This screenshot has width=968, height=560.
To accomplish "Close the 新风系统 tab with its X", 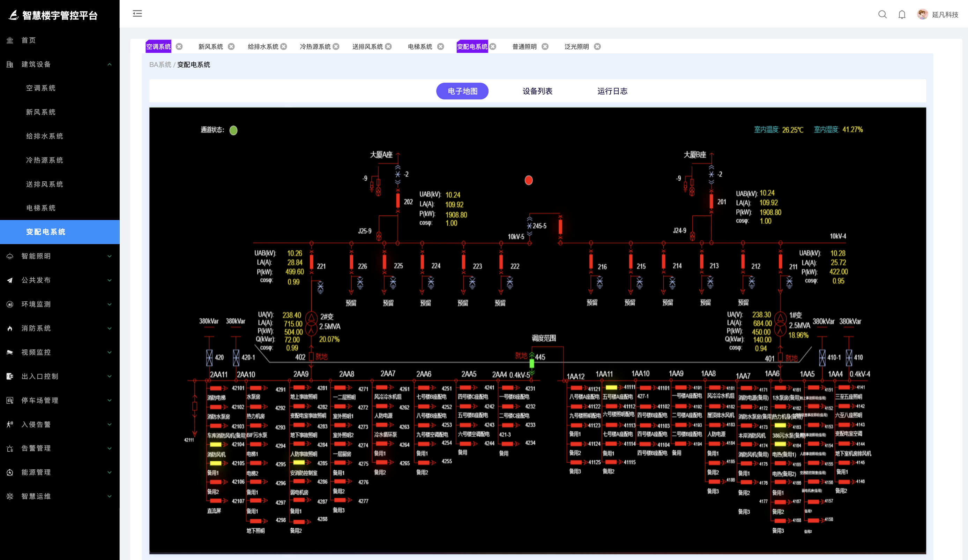I will pos(231,46).
